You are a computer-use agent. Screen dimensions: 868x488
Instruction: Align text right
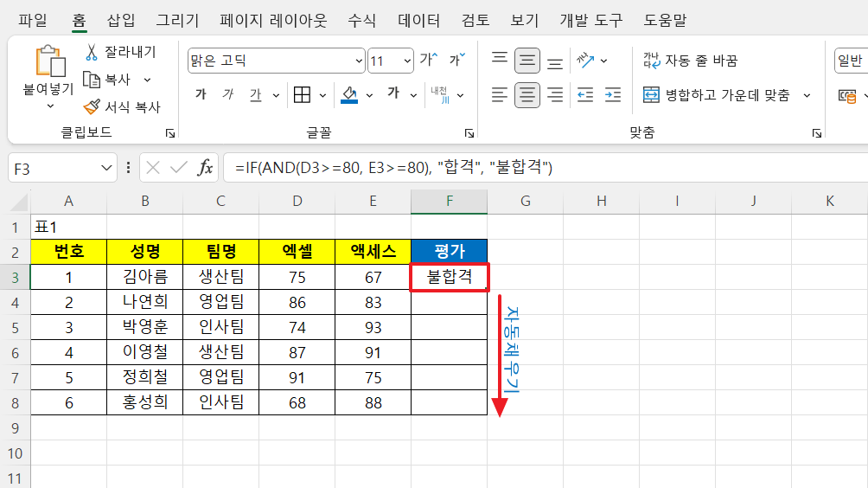point(555,94)
